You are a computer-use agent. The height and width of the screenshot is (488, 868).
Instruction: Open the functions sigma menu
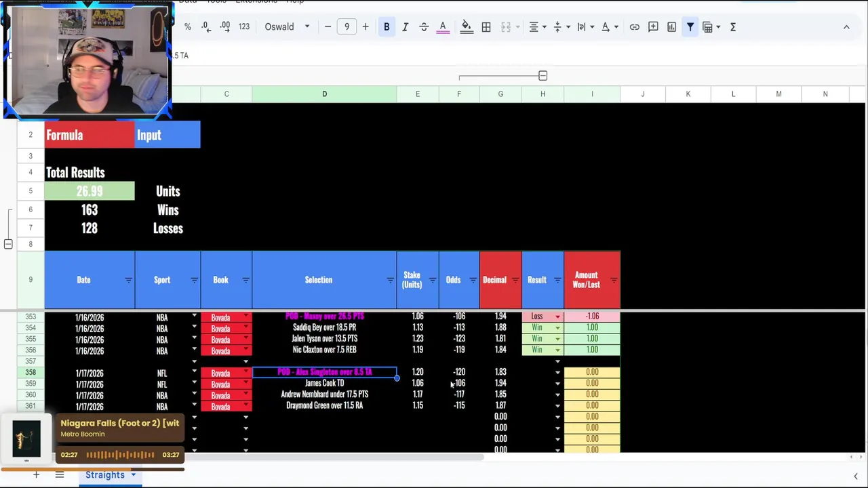click(x=733, y=27)
